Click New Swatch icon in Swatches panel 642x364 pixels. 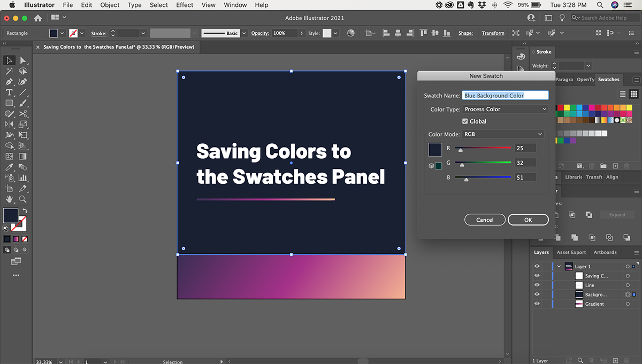(x=615, y=166)
